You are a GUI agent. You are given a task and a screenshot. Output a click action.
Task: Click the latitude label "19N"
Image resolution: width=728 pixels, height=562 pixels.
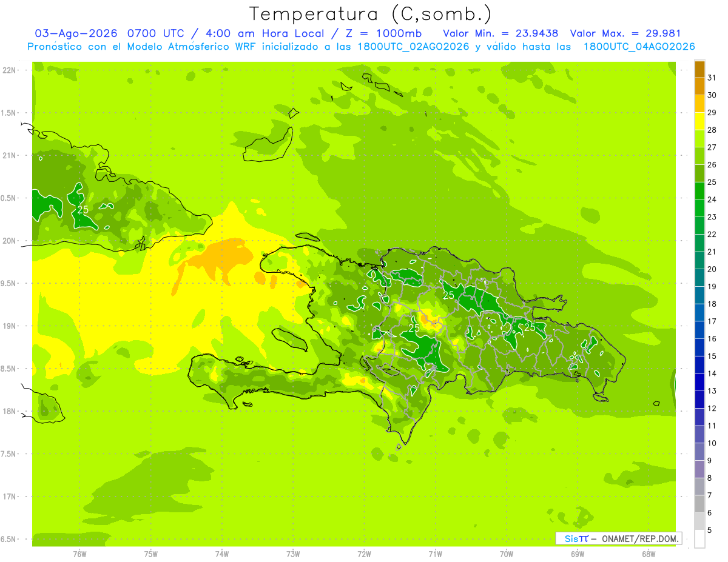click(8, 326)
